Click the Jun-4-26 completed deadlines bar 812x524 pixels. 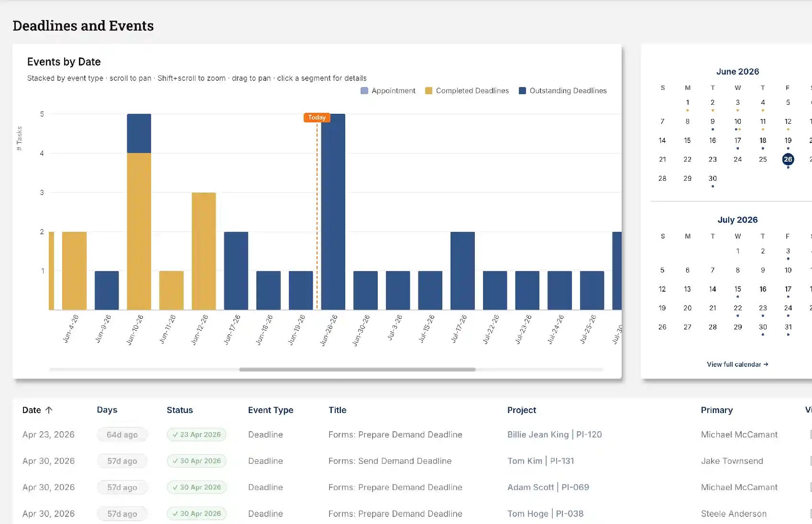[x=74, y=271]
